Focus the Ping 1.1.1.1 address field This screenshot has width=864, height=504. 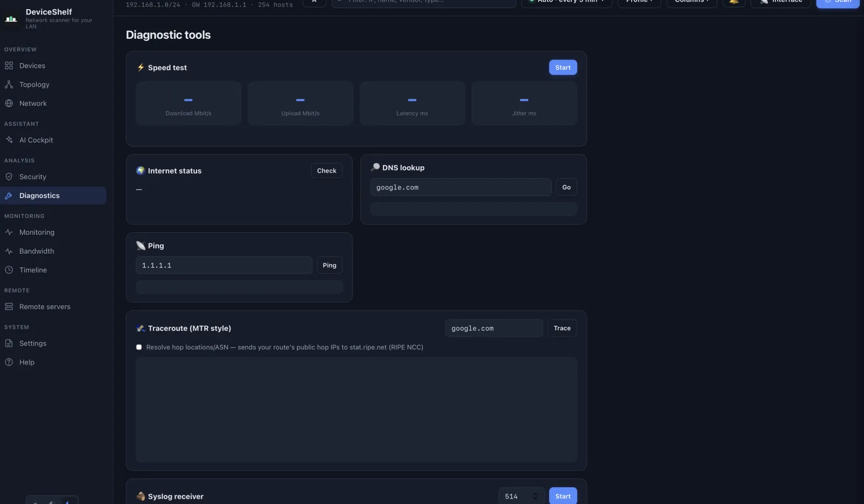[224, 265]
